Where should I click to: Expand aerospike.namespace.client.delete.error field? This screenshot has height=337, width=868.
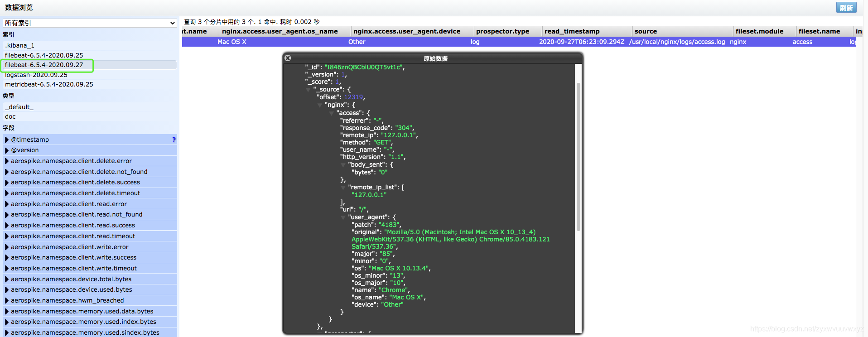tap(7, 161)
